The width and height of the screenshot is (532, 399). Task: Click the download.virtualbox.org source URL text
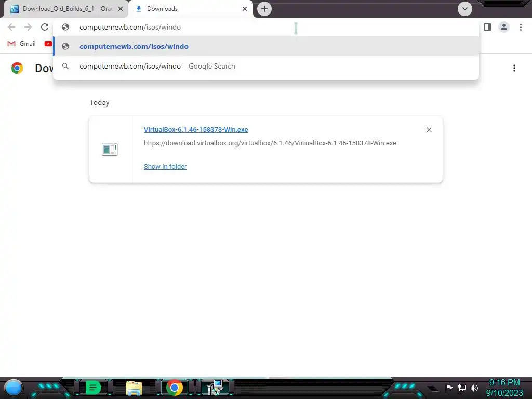coord(270,143)
